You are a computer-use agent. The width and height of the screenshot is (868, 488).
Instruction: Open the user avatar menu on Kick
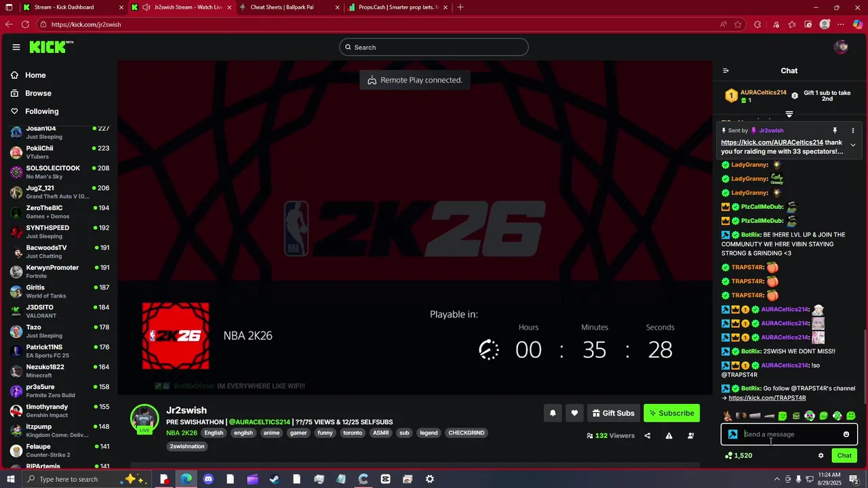pos(841,47)
